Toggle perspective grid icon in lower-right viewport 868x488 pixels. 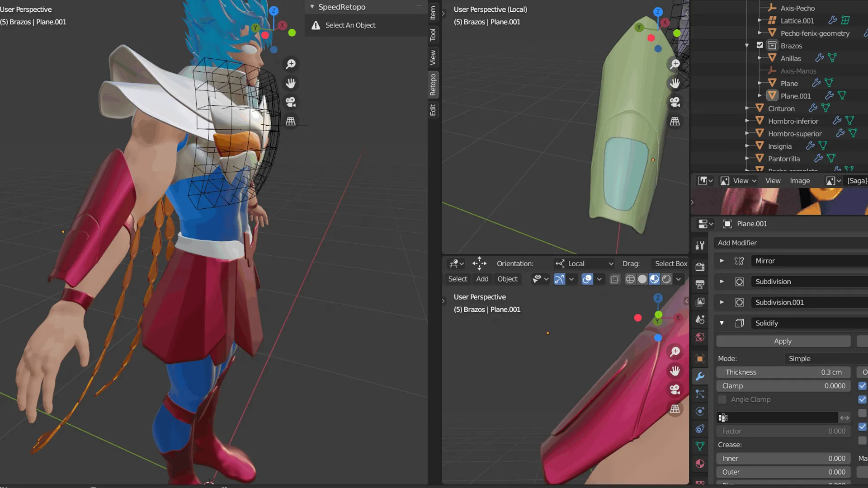(x=675, y=409)
